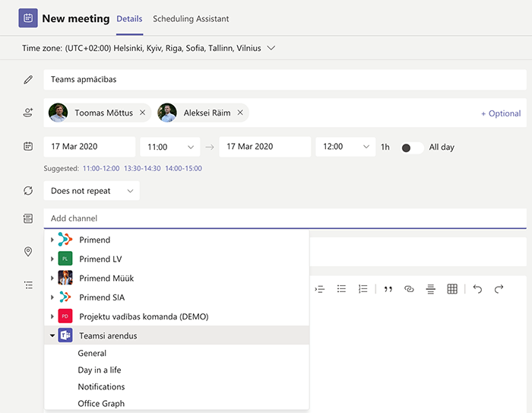Click Toomas Mõttus avatar photo
The image size is (532, 413).
pos(58,113)
